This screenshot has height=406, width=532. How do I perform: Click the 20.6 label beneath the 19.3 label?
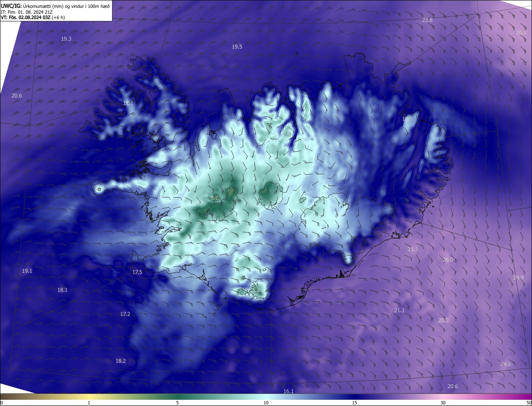point(17,96)
